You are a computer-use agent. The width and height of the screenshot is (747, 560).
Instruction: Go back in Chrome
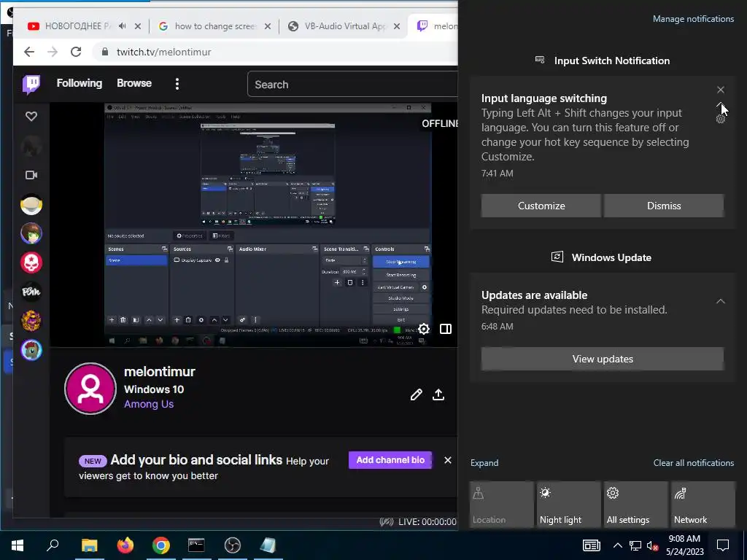click(29, 52)
